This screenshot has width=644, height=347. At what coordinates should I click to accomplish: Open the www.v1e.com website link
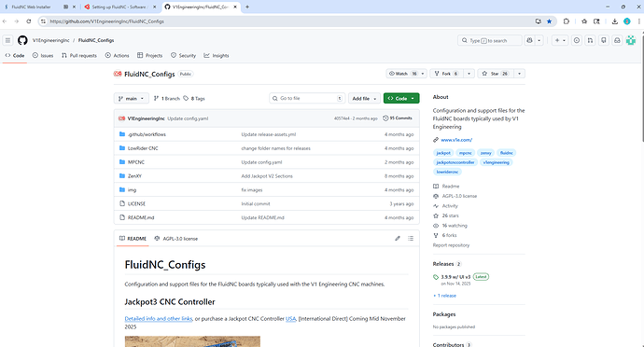pyautogui.click(x=456, y=140)
